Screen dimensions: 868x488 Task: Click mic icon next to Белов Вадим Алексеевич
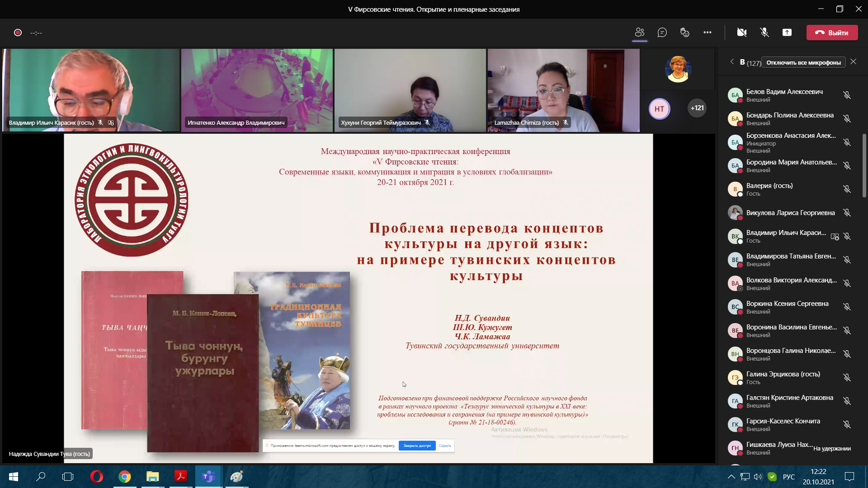847,95
